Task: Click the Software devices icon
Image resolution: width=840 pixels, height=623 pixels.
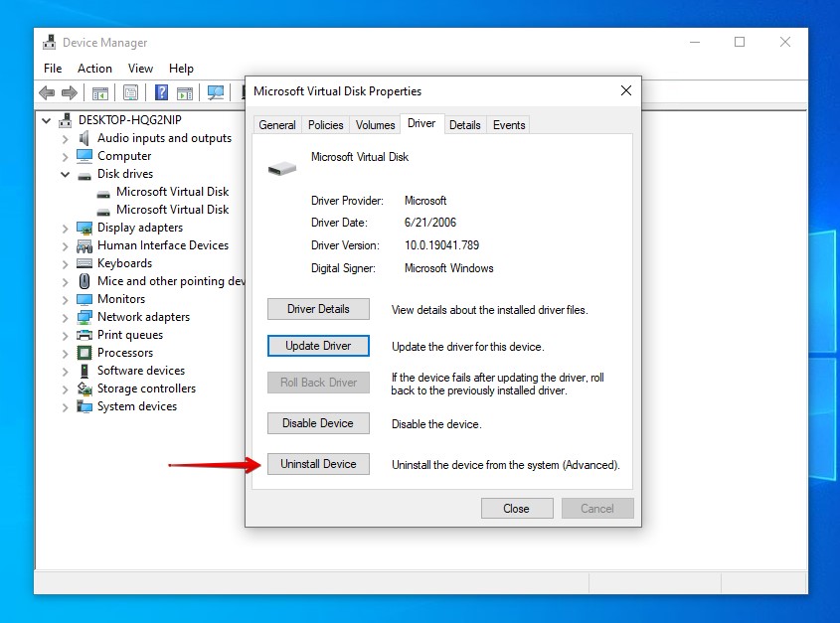Action: pos(84,371)
